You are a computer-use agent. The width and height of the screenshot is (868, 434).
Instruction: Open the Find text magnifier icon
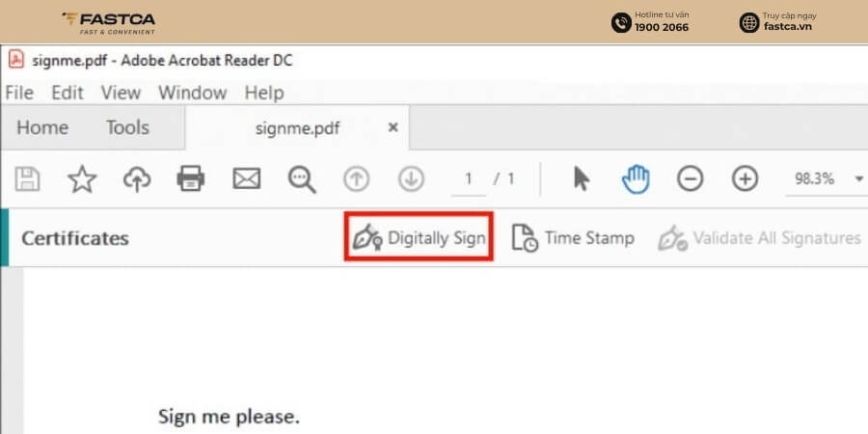point(302,179)
